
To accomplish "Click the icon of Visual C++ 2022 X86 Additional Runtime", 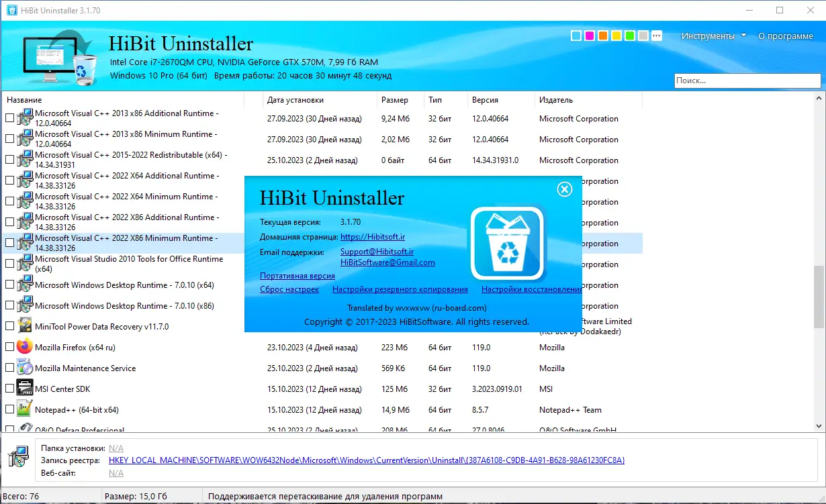I will (x=25, y=222).
